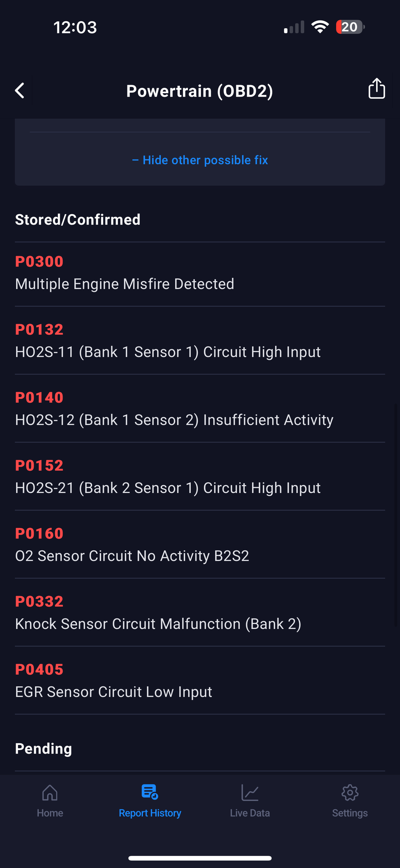The image size is (400, 868).
Task: Tap the Stored/Confirmed section header
Action: point(78,220)
